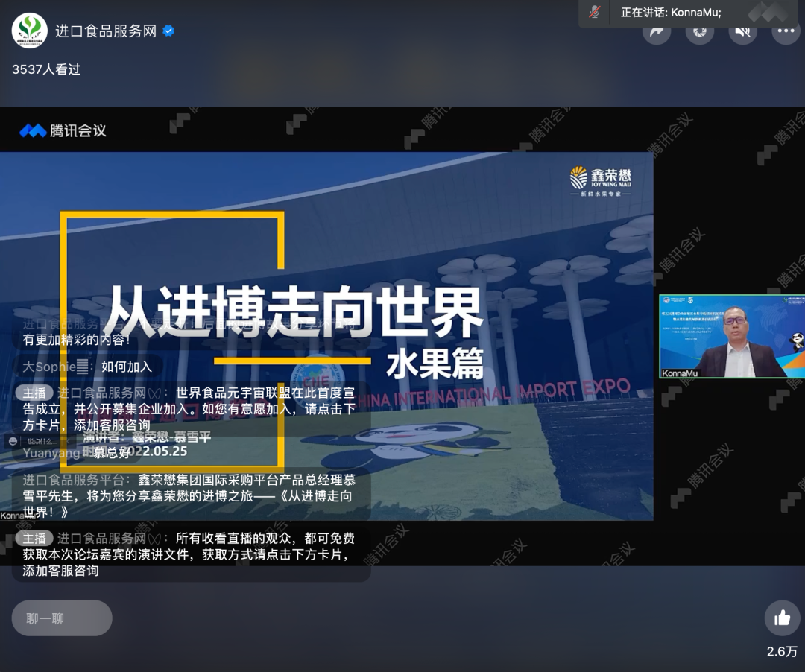Toggle the muted speaker sound icon
The height and width of the screenshot is (672, 805).
click(x=743, y=31)
